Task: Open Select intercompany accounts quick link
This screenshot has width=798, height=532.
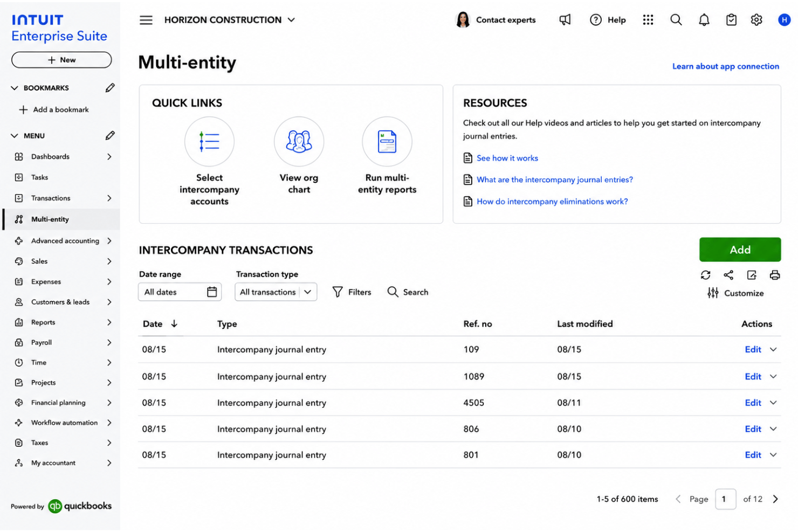Action: coord(209,162)
